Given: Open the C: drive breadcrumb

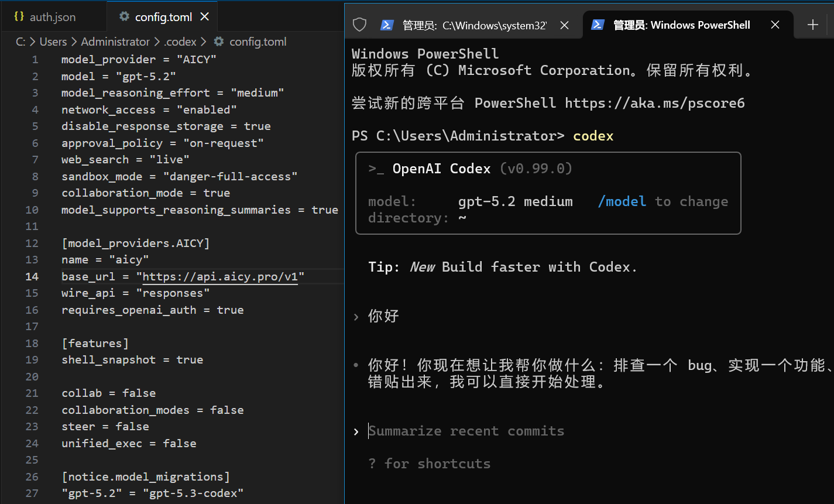Looking at the screenshot, I should (x=20, y=42).
